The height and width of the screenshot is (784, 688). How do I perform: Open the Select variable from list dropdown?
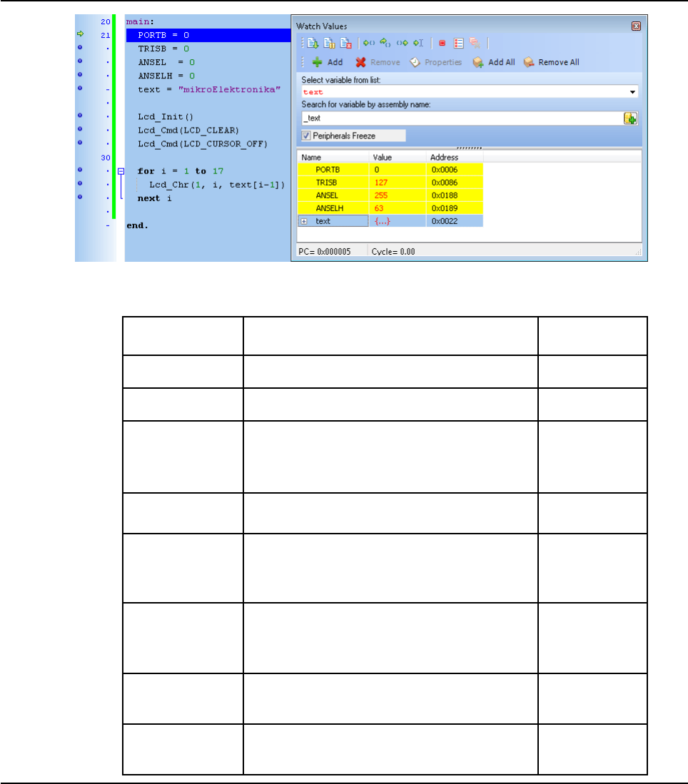[x=632, y=92]
